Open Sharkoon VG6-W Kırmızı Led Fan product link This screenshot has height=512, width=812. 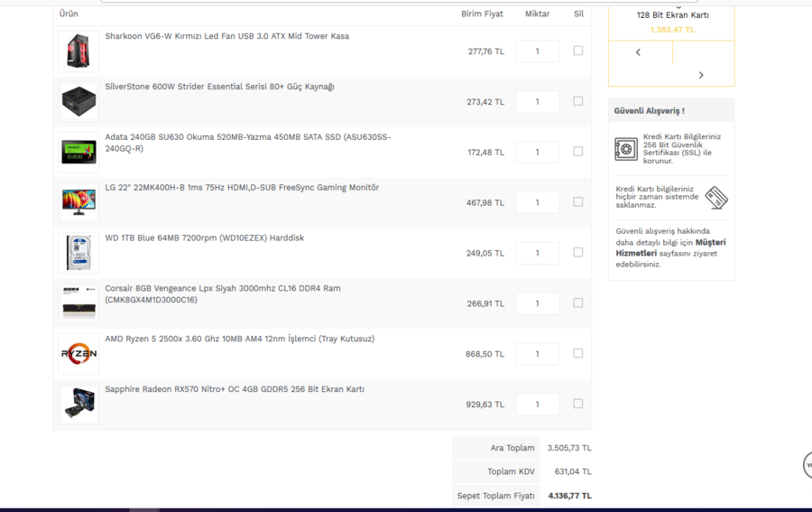226,36
